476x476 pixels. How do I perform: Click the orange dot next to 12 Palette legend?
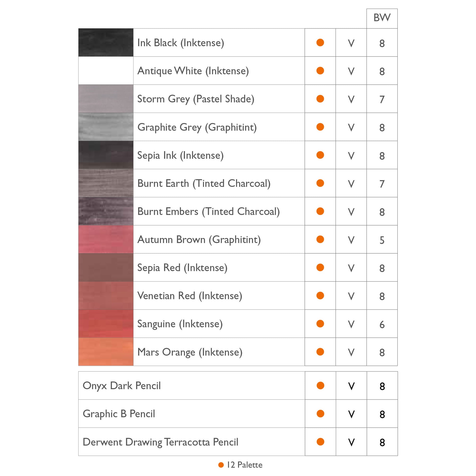[221, 465]
